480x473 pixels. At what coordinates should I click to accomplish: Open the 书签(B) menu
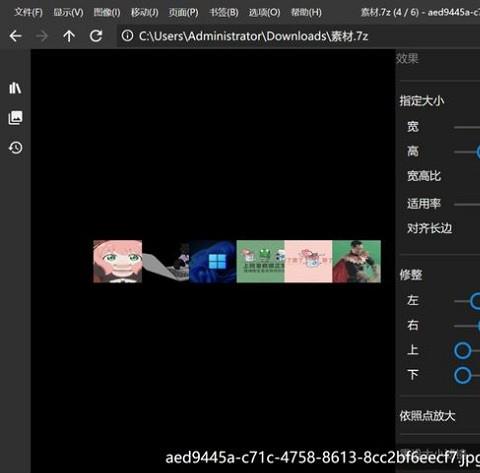click(x=223, y=13)
